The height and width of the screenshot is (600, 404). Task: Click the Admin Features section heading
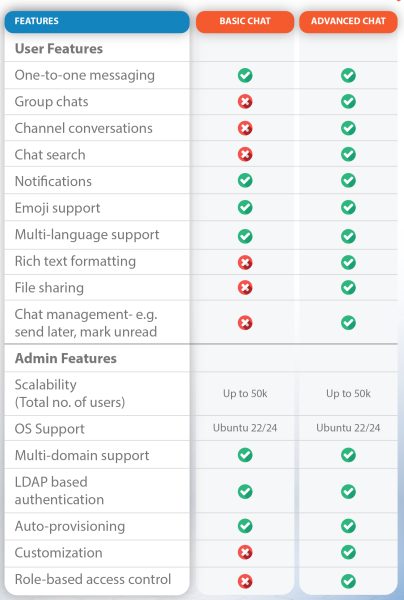65,358
